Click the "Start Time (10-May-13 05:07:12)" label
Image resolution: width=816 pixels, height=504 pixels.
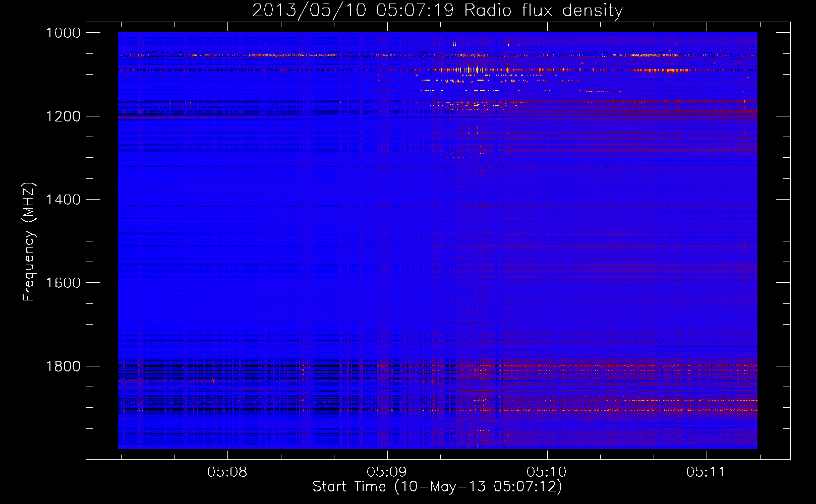(437, 487)
